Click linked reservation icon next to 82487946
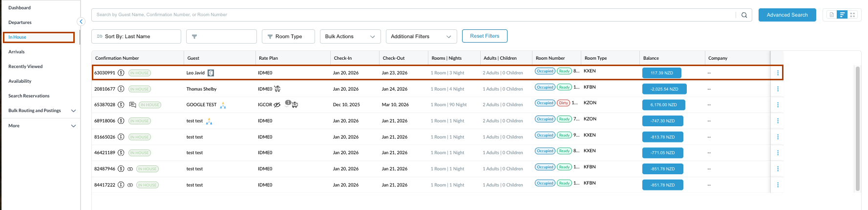This screenshot has width=868, height=210. [x=130, y=169]
